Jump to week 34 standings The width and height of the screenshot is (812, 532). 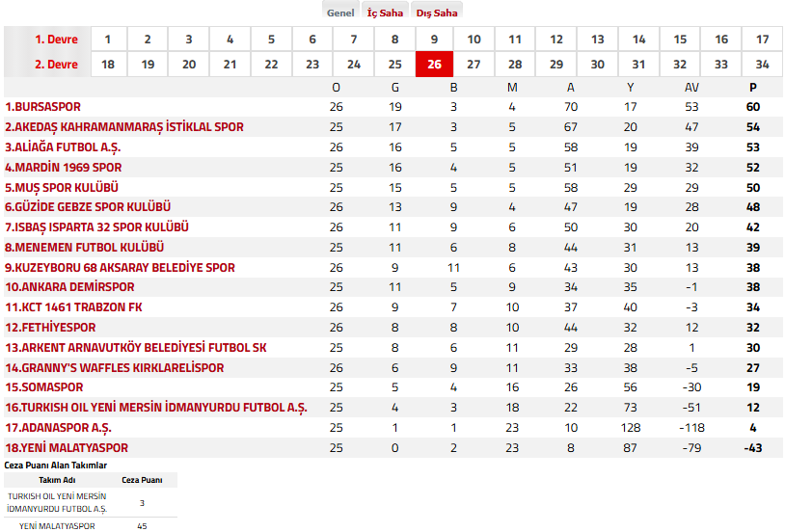point(763,65)
